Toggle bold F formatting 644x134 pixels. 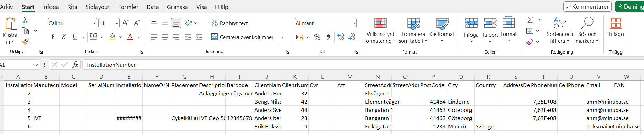click(x=53, y=37)
